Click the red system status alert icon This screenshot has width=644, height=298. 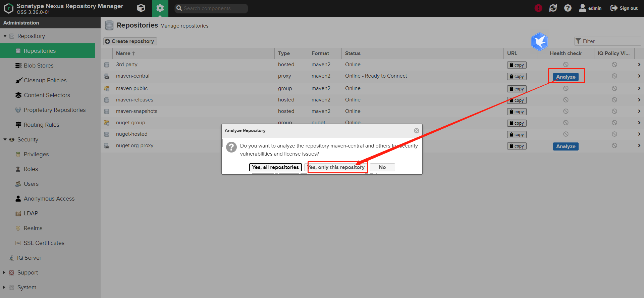538,8
